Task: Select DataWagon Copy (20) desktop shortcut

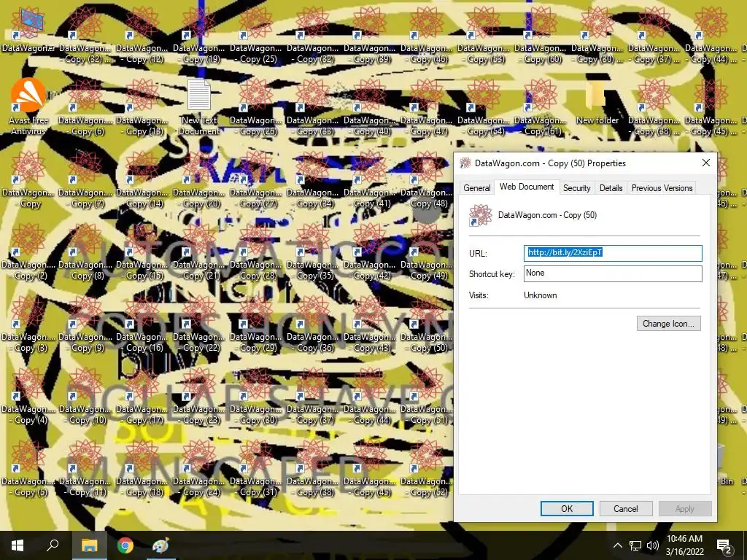Action: pos(199,179)
